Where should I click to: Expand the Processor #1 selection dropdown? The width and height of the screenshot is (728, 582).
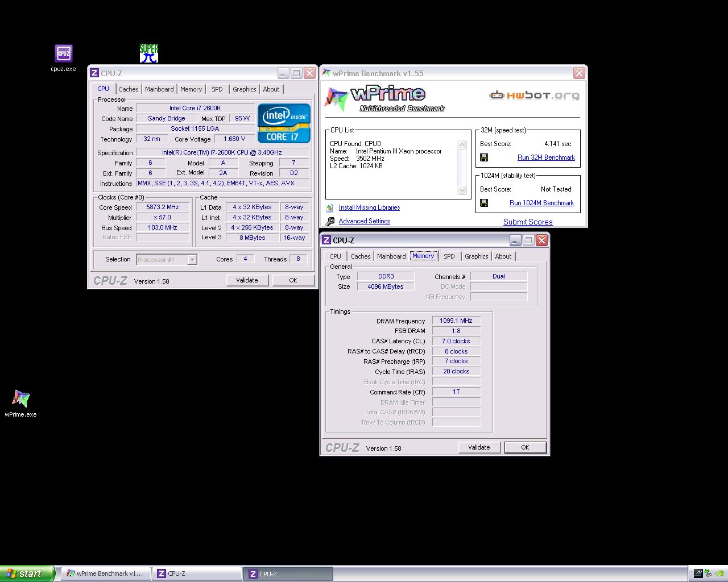point(192,260)
